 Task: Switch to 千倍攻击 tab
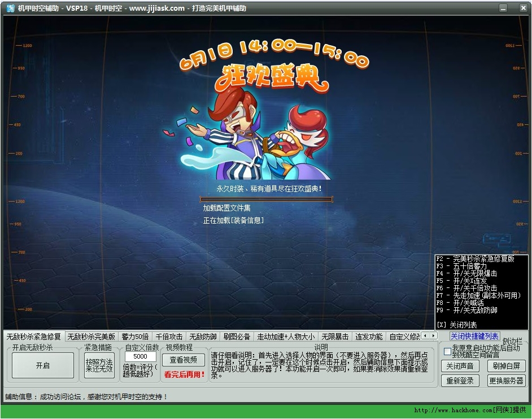pos(169,337)
